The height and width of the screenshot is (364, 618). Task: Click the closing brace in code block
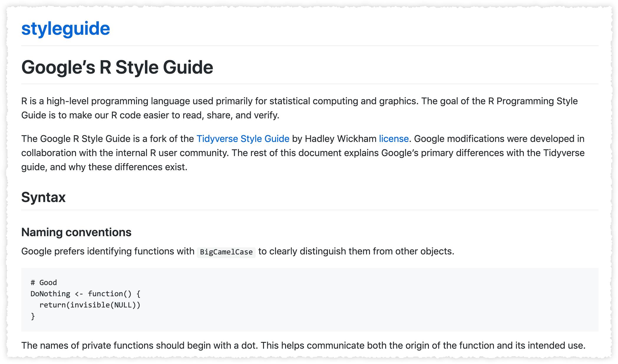pos(33,316)
